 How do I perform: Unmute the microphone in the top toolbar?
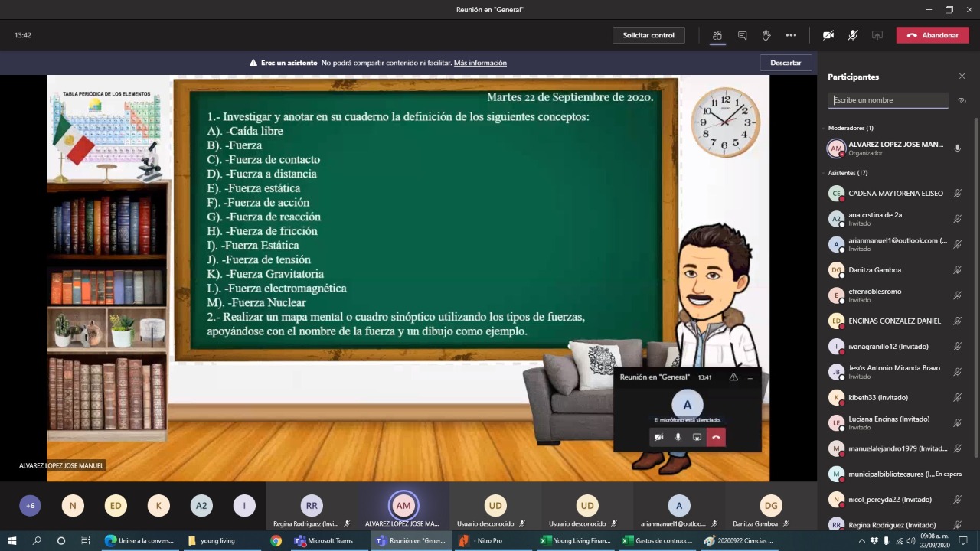tap(853, 35)
